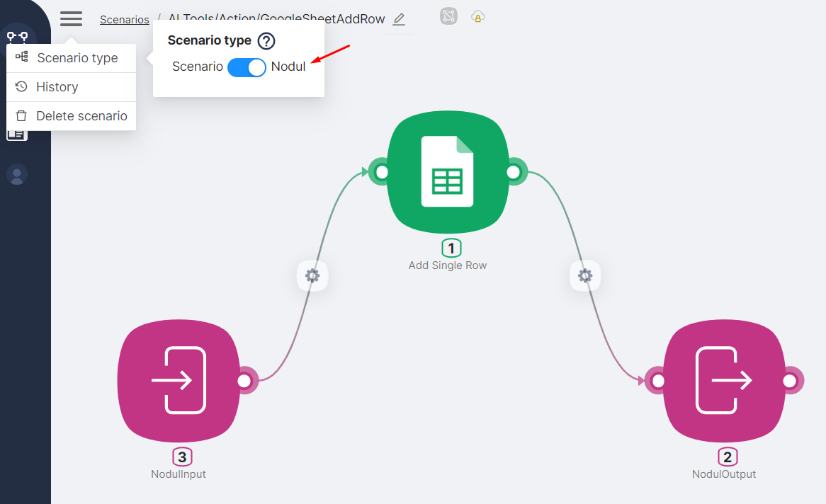The image size is (826, 504).
Task: Click the input connector of NodulOutput
Action: (658, 381)
